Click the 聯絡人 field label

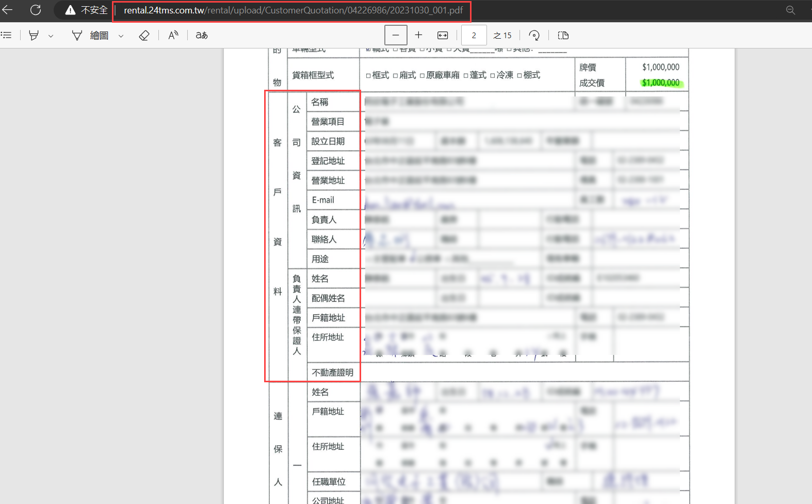tap(324, 239)
